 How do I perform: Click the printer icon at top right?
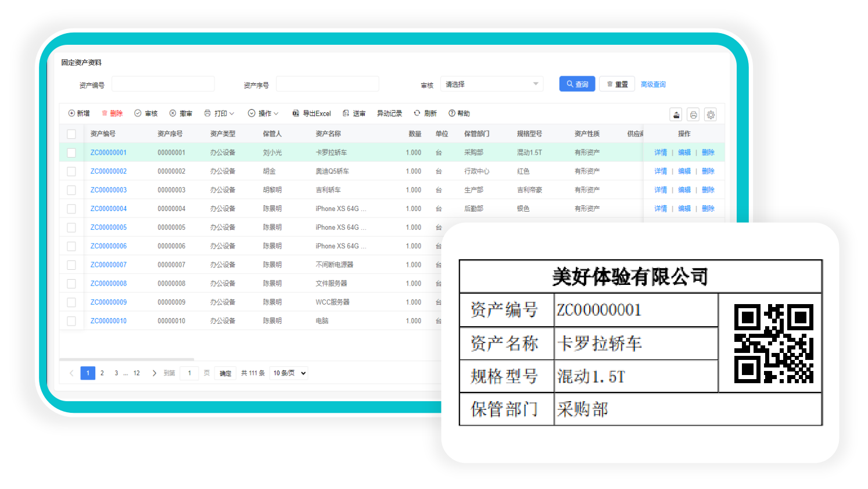point(693,115)
